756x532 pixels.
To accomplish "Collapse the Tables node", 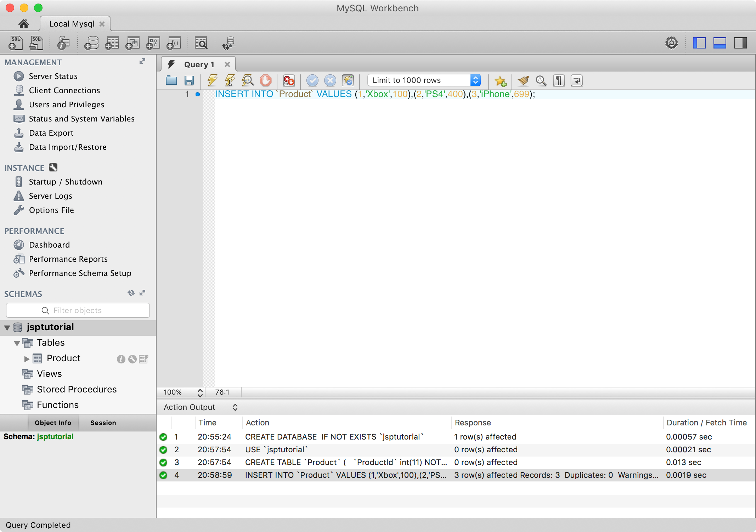I will pos(17,343).
